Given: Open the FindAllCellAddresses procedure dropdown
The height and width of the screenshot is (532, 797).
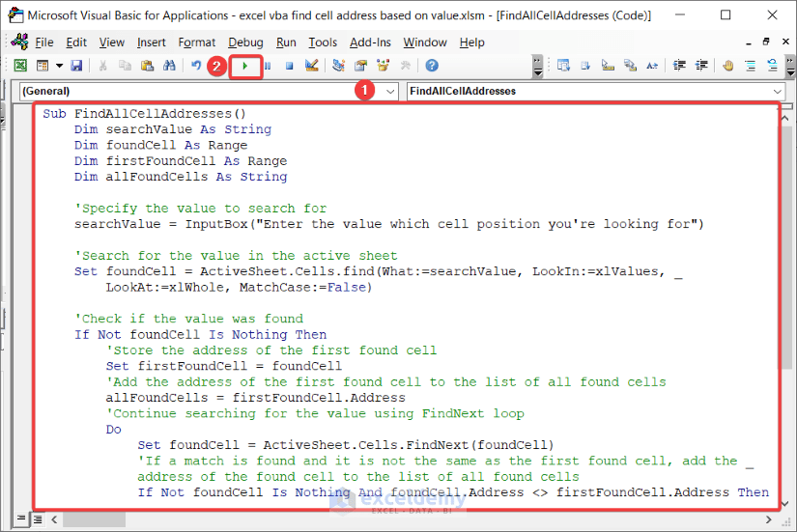Looking at the screenshot, I should coord(777,92).
